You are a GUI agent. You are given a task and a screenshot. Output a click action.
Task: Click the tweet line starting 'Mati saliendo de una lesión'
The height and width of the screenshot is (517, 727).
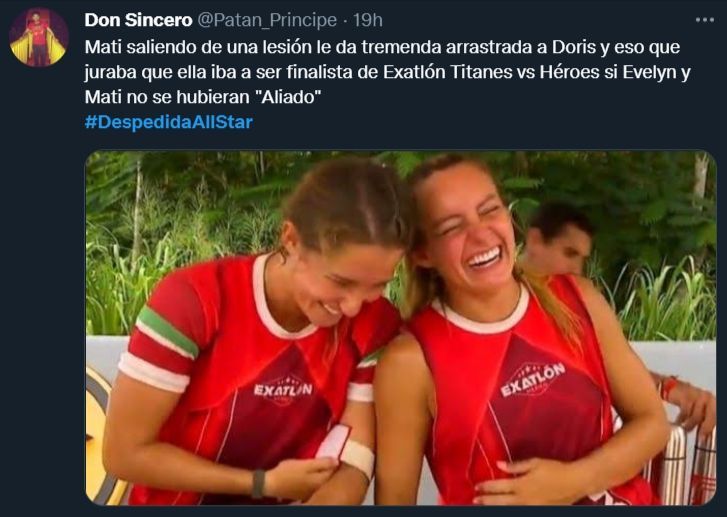pyautogui.click(x=382, y=47)
